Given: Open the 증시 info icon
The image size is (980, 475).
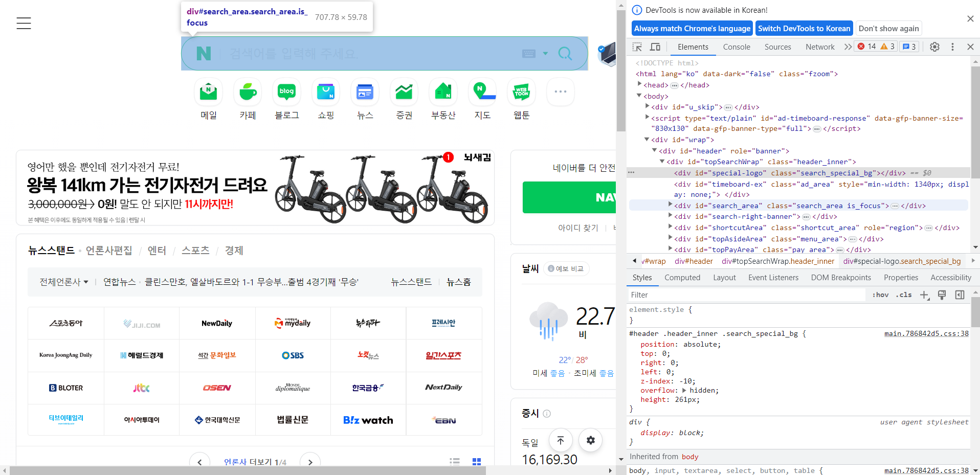Looking at the screenshot, I should [x=547, y=414].
